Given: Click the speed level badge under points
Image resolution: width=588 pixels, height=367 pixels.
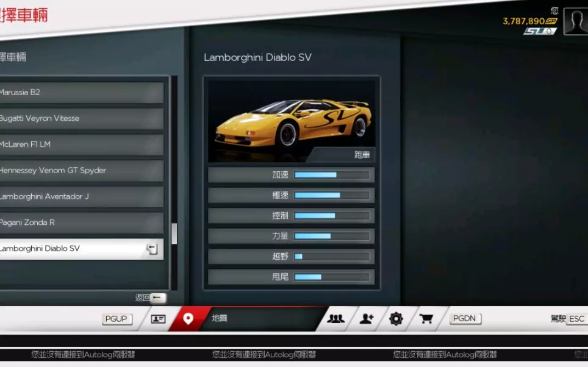Looking at the screenshot, I should click(x=540, y=31).
